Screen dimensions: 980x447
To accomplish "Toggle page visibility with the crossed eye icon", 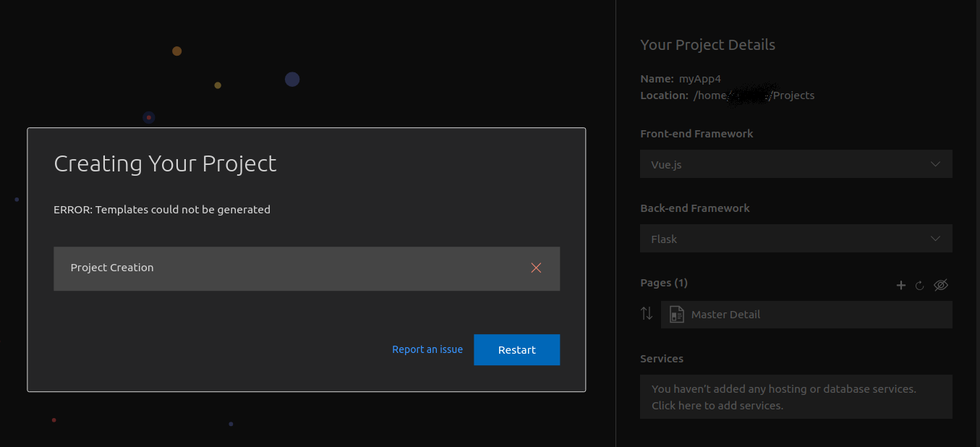I will tap(940, 285).
